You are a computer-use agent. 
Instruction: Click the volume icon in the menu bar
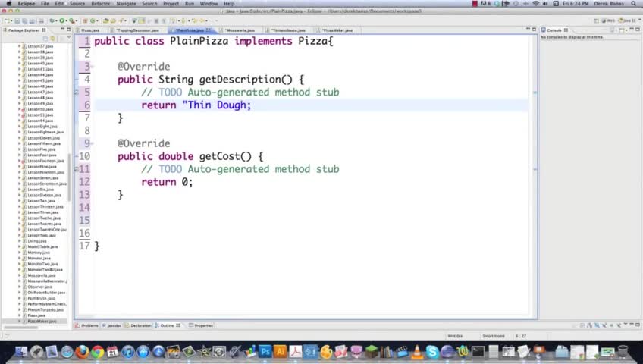tap(545, 3)
